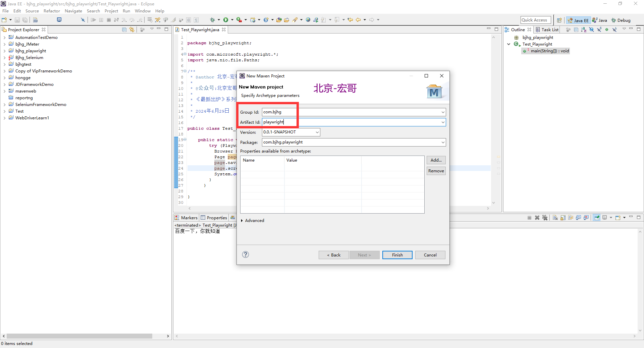The width and height of the screenshot is (644, 348).
Task: Click the Back button in dialog
Action: tap(334, 255)
